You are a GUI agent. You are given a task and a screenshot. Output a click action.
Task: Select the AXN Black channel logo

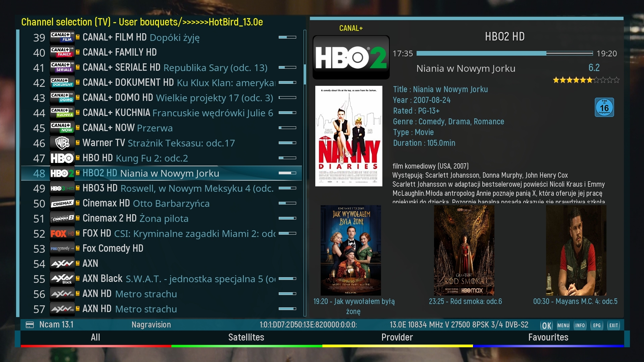point(62,279)
